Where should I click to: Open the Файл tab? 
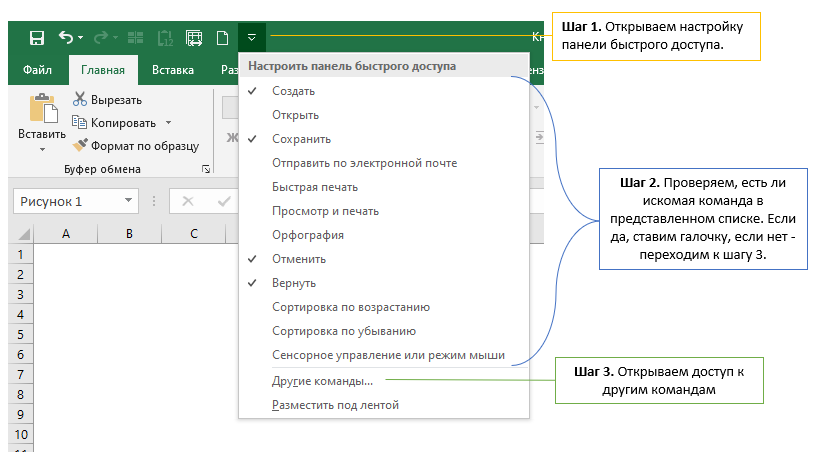pos(37,70)
